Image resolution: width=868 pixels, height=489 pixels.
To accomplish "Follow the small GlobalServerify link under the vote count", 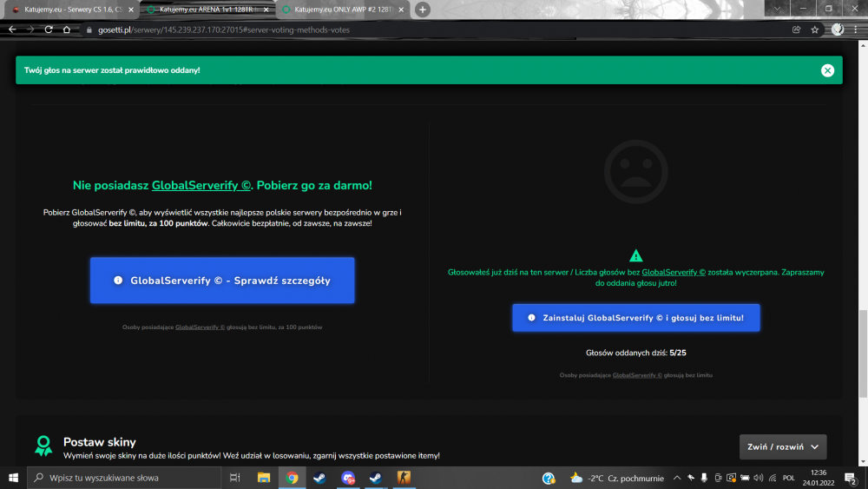I will 637,375.
